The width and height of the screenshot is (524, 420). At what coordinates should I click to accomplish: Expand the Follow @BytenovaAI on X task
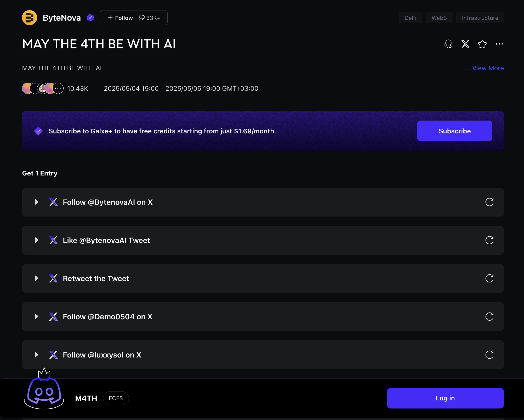coord(37,202)
